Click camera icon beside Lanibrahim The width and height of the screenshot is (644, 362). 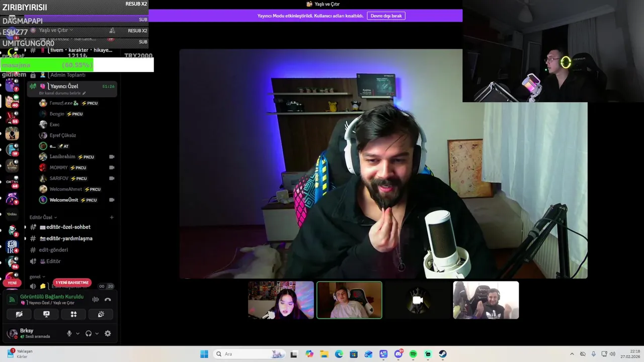pos(112,157)
